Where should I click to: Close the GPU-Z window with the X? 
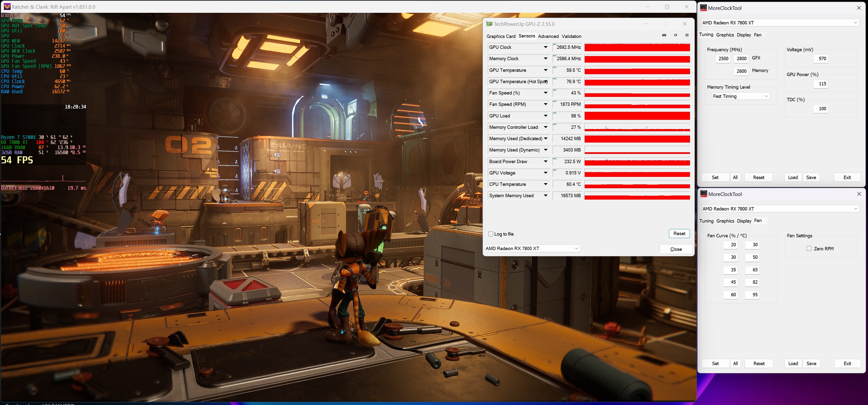click(685, 24)
